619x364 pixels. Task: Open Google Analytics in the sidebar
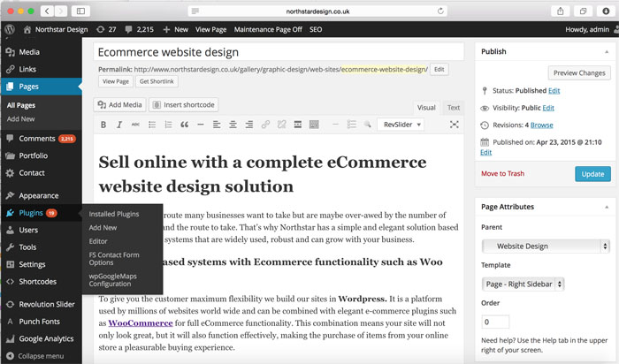point(41,338)
